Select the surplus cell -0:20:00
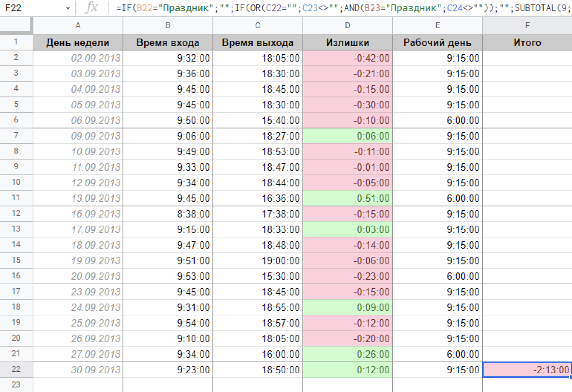Viewport: 572px width, 392px height. pyautogui.click(x=348, y=339)
